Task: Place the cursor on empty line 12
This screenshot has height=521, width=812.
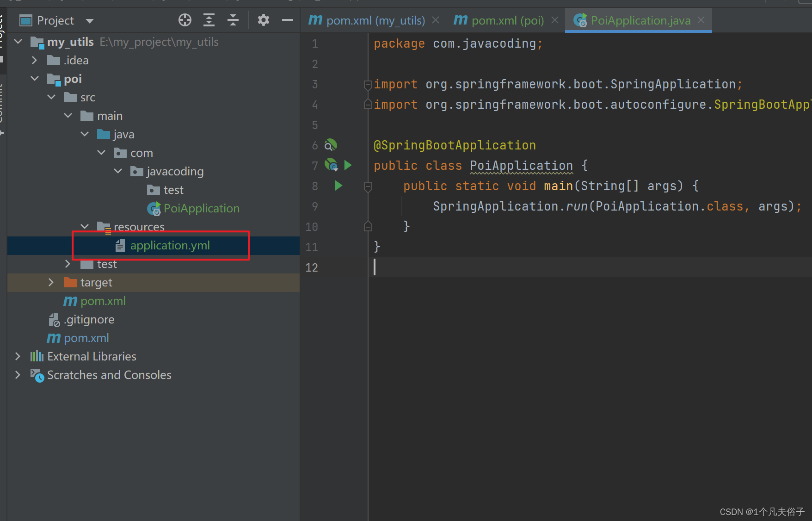Action: pyautogui.click(x=590, y=267)
